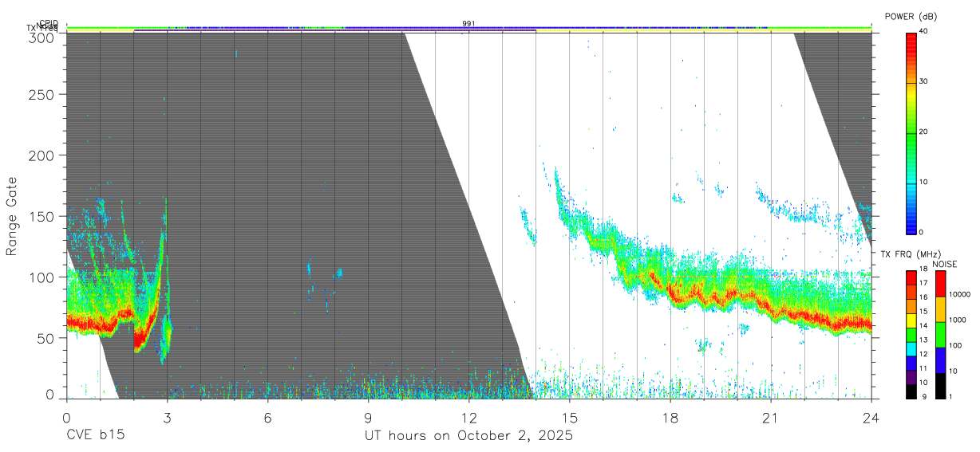The width and height of the screenshot is (980, 452).
Task: Click UT hour tick label 24
Action: (871, 418)
